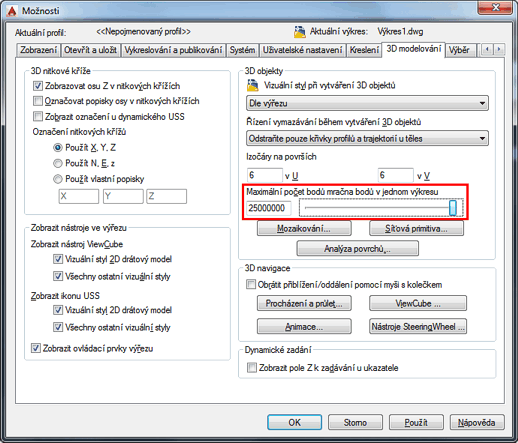Click the tab scroll left arrow

[x=487, y=50]
